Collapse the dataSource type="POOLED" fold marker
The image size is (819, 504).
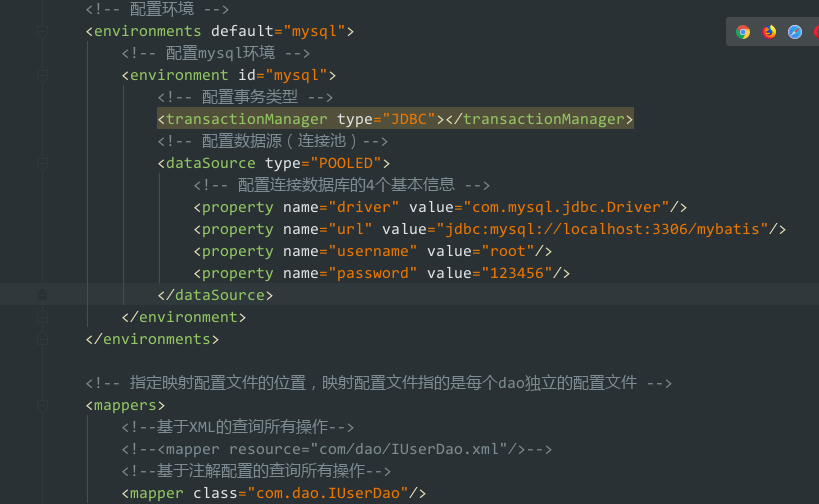tap(43, 163)
